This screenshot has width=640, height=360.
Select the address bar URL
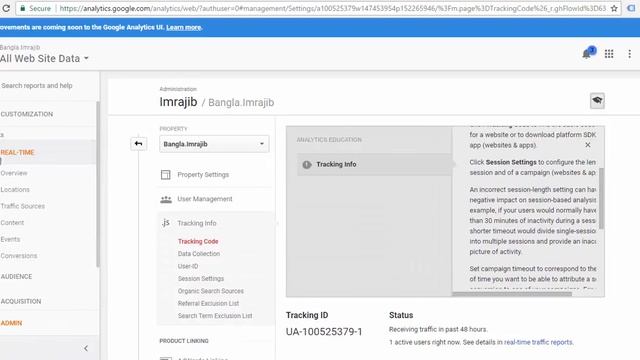333,8
